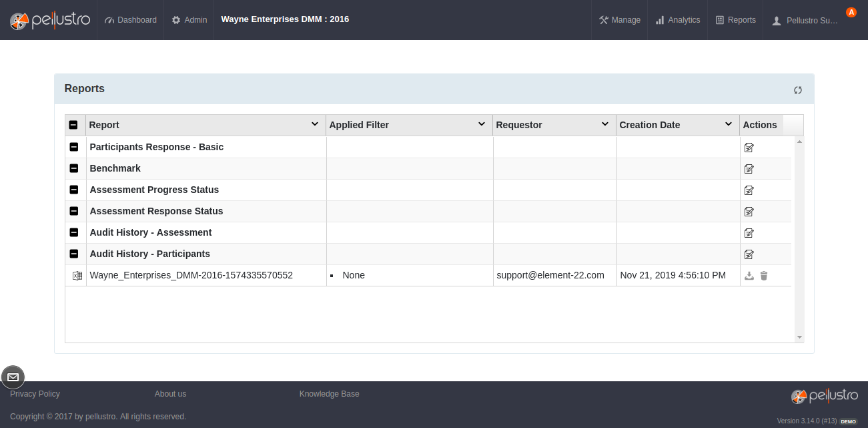
Task: Open the Admin menu
Action: point(189,20)
